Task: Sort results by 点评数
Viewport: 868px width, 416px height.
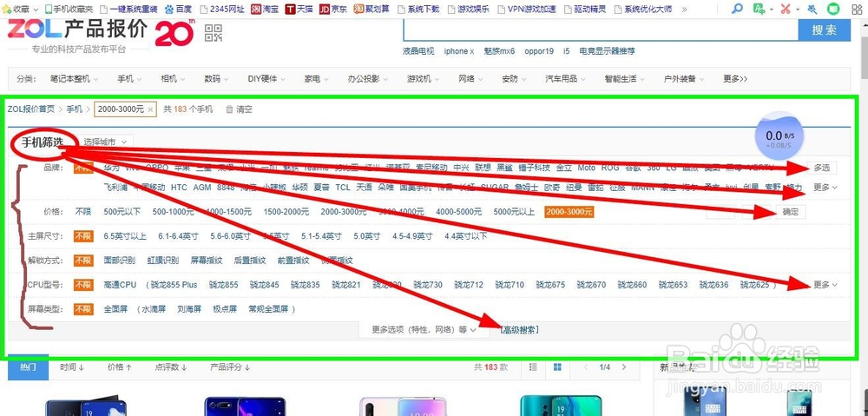Action: click(170, 367)
